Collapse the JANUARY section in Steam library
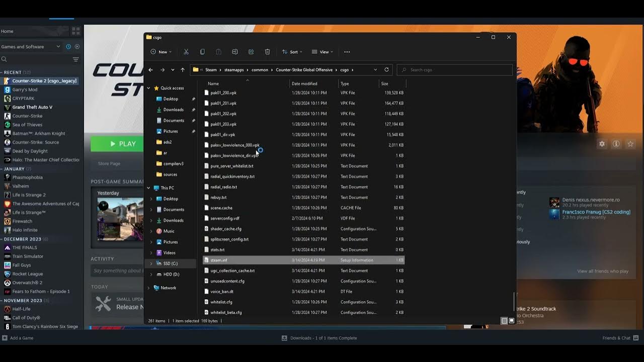644x362 pixels. [2, 169]
